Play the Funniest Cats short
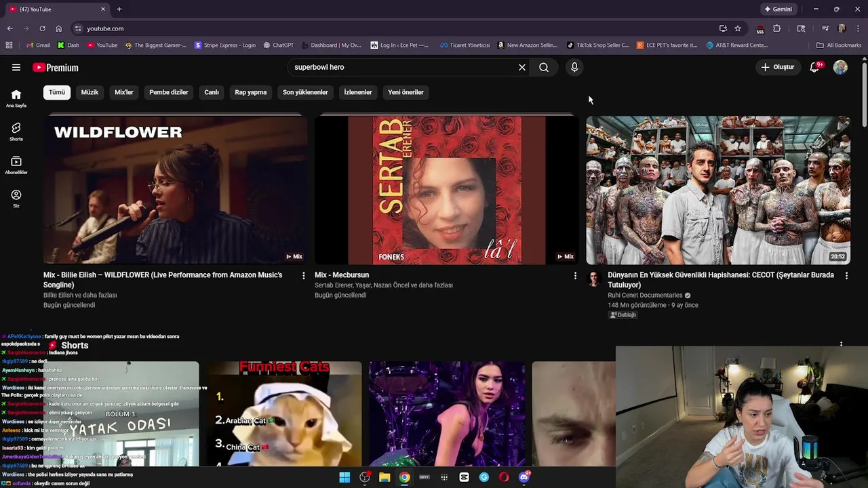Viewport: 868px width, 488px height. coord(284,413)
